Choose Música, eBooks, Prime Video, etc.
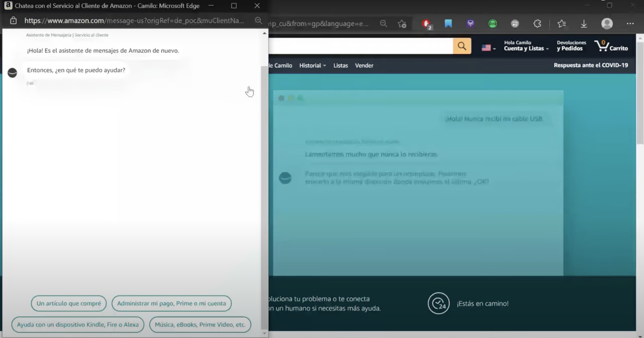Viewport: 644px width, 338px height. [x=200, y=325]
